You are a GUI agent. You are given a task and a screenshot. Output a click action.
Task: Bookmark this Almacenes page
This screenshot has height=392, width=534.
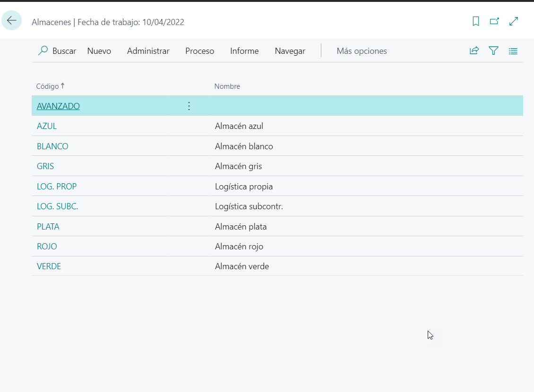[x=476, y=21]
